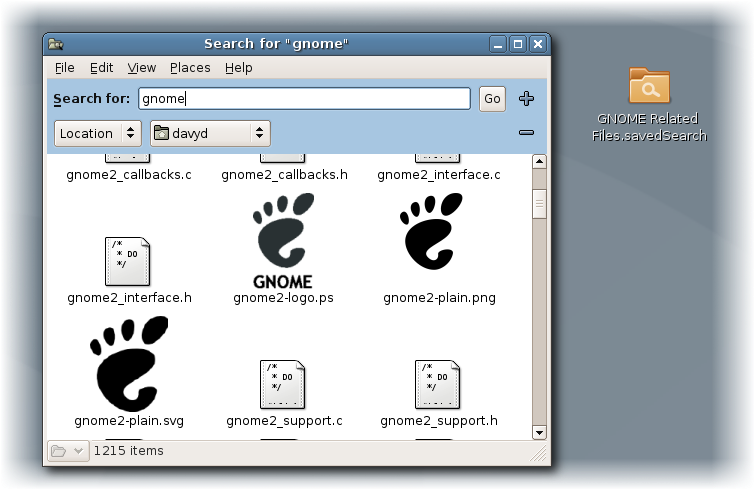The image size is (754, 489).
Task: Click the window resize grip corner
Action: 540,454
